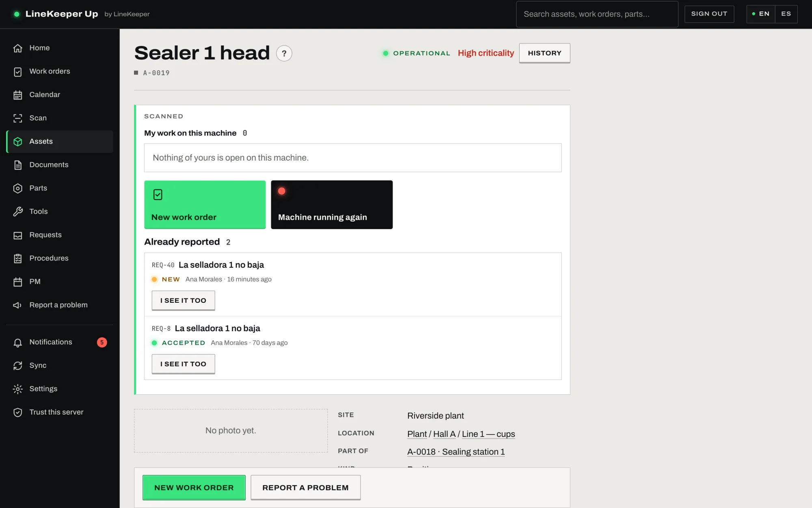Open the REQ-40 La selladora 1 no baja title

pyautogui.click(x=221, y=265)
